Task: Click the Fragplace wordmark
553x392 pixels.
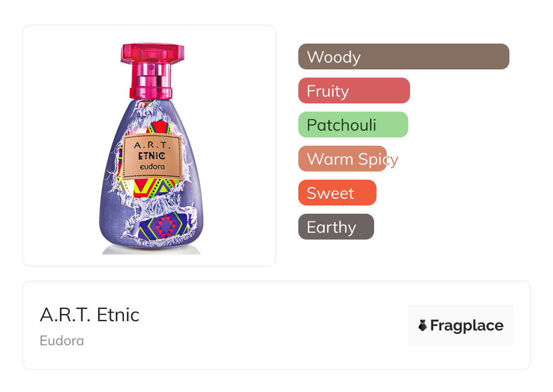Action: pyautogui.click(x=467, y=325)
